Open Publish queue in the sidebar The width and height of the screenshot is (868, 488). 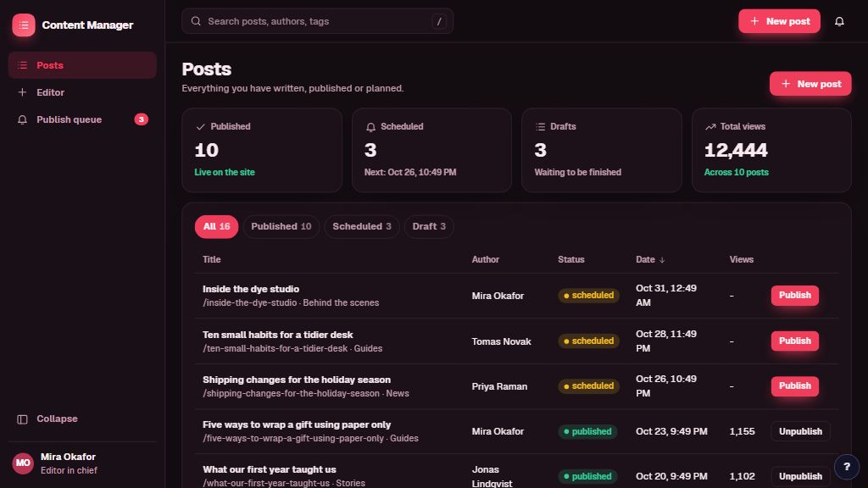(82, 119)
